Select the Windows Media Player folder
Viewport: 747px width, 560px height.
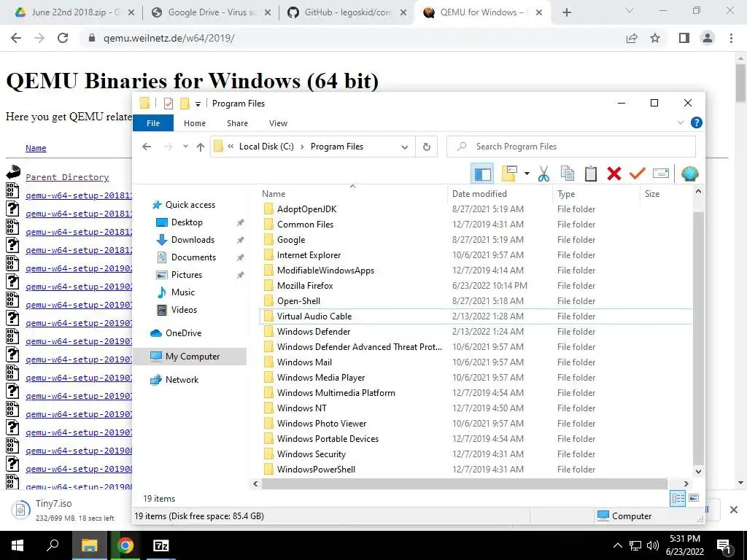[x=321, y=378]
